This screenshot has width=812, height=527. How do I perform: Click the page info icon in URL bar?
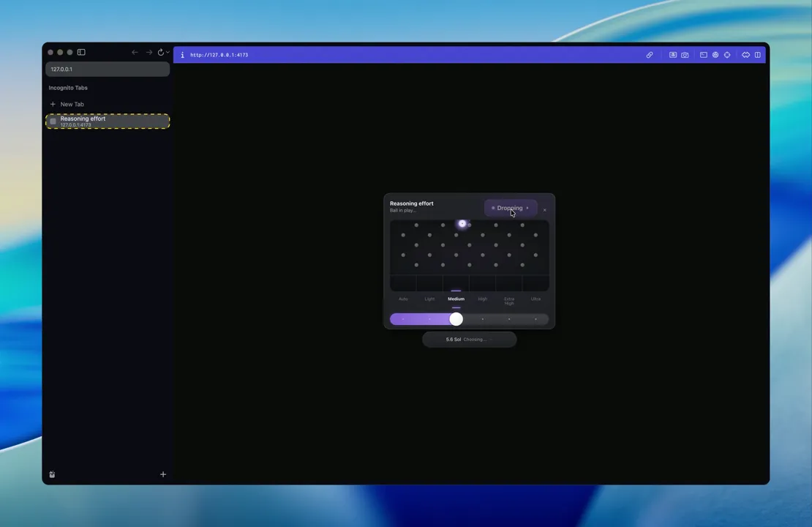click(182, 55)
